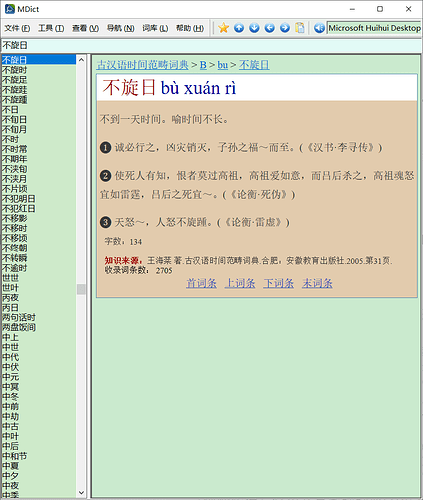The image size is (423, 500).
Task: Open the 古汉语时间范畴词典 breadcrumb link
Action: [143, 65]
